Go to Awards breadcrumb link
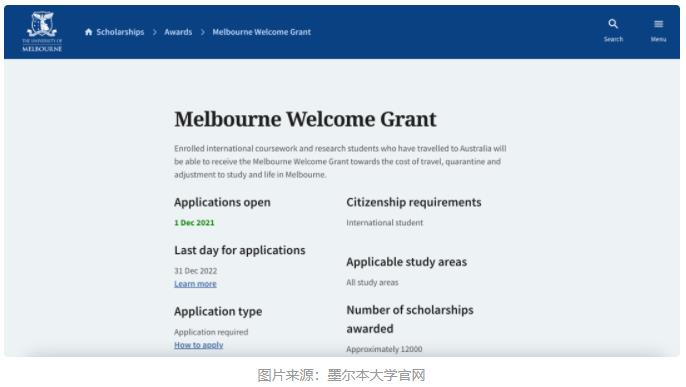 click(178, 32)
